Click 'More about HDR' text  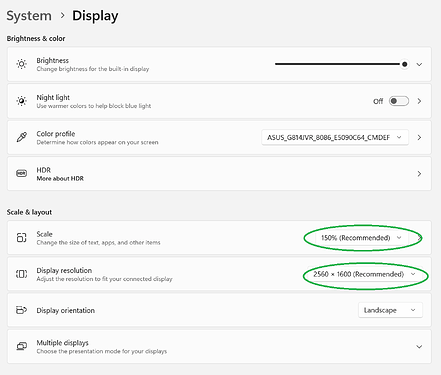[x=60, y=178]
